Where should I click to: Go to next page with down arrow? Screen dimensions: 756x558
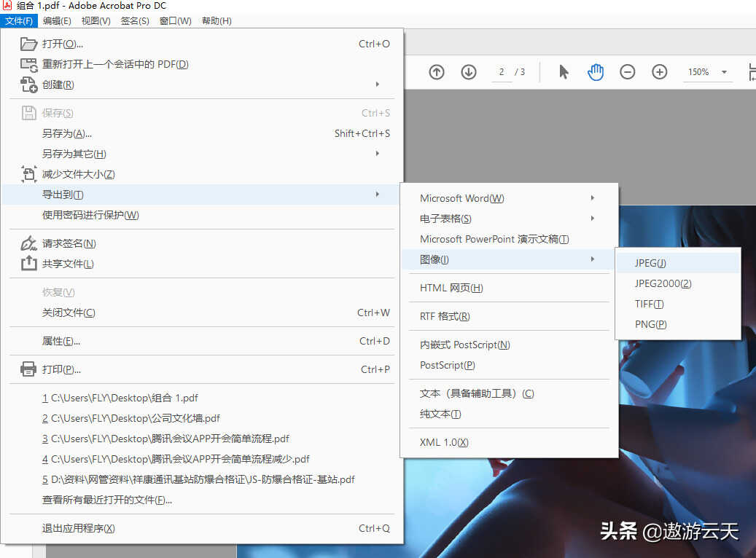(x=469, y=72)
